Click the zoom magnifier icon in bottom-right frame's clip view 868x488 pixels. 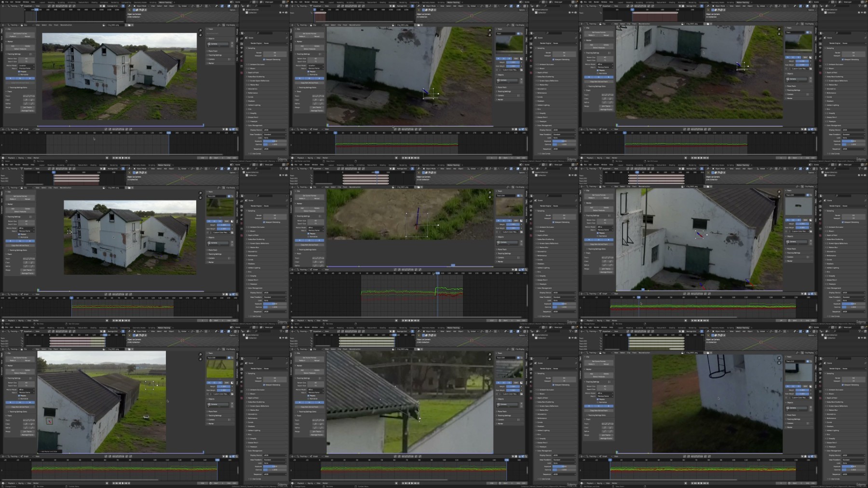779,359
